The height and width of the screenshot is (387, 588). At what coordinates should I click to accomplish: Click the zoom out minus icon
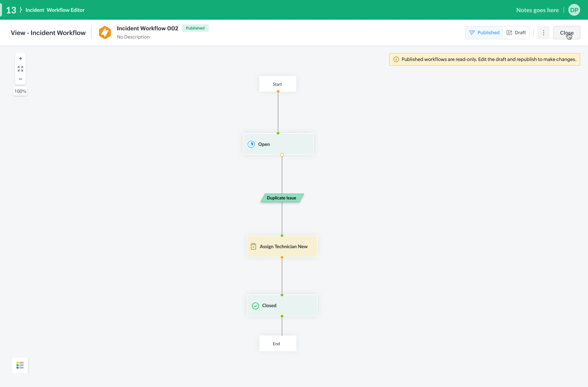[x=20, y=79]
